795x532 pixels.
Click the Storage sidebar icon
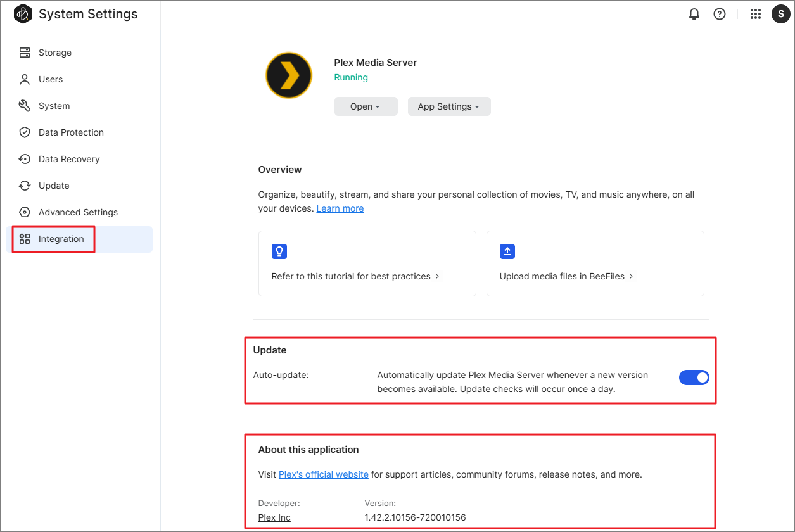(x=25, y=53)
